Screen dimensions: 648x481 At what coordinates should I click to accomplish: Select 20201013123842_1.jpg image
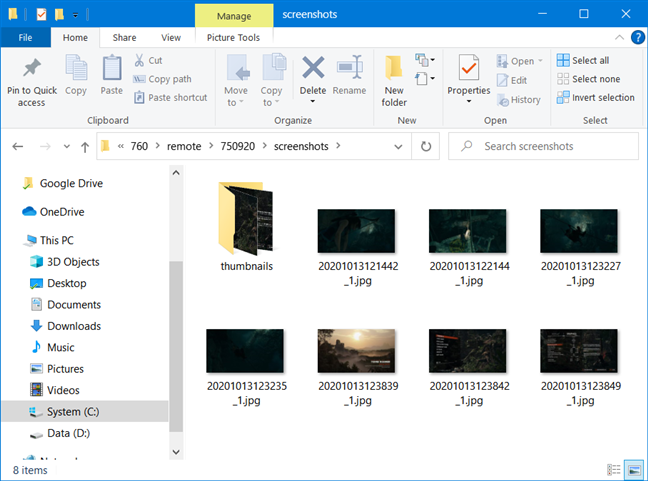[469, 367]
